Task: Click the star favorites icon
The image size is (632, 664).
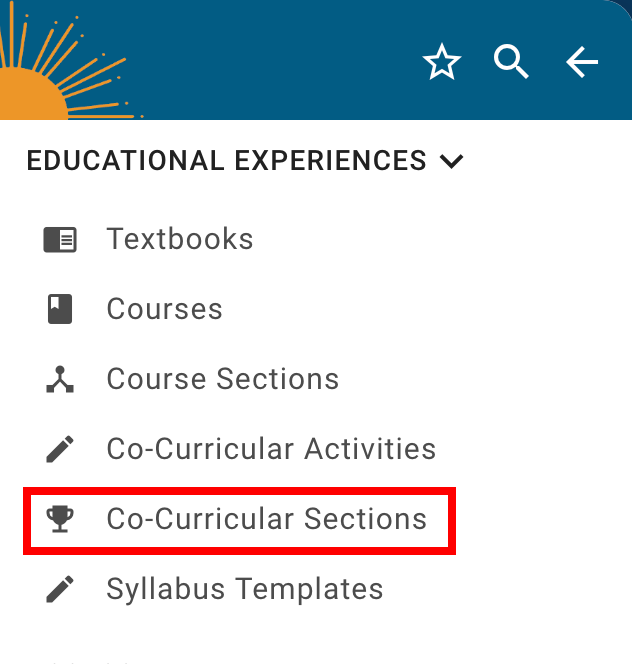Action: (x=441, y=64)
